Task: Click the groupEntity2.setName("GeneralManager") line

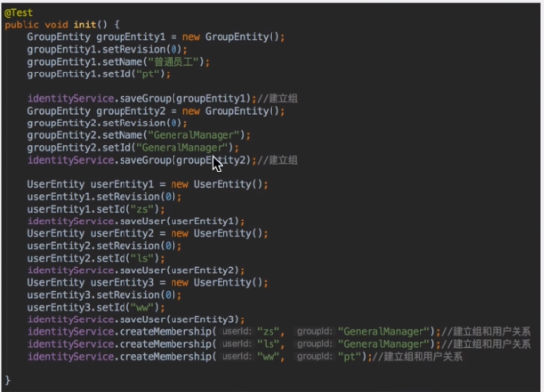Action: click(139, 135)
